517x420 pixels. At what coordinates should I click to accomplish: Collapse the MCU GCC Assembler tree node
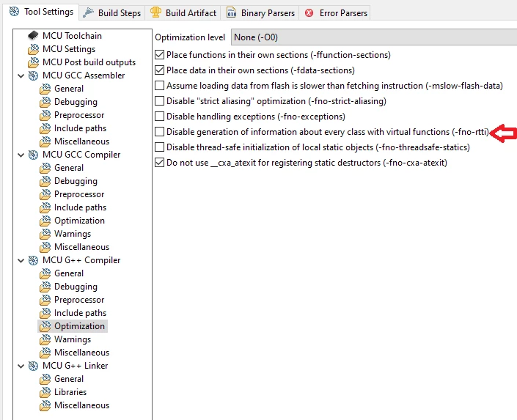point(21,75)
